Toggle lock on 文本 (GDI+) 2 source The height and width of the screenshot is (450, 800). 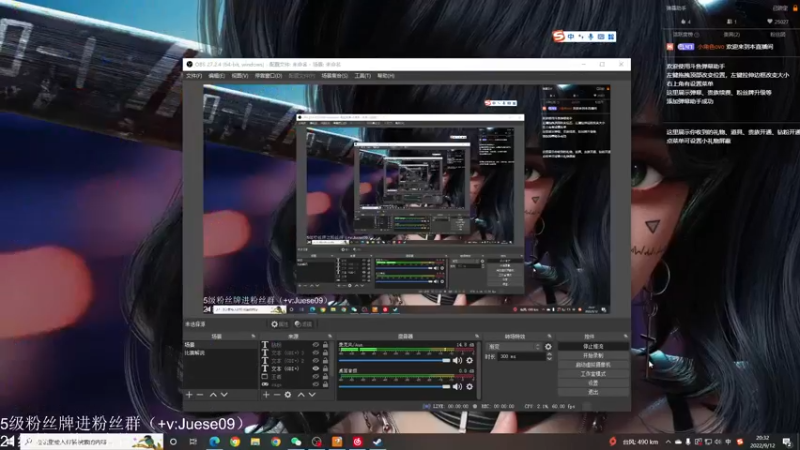point(326,361)
